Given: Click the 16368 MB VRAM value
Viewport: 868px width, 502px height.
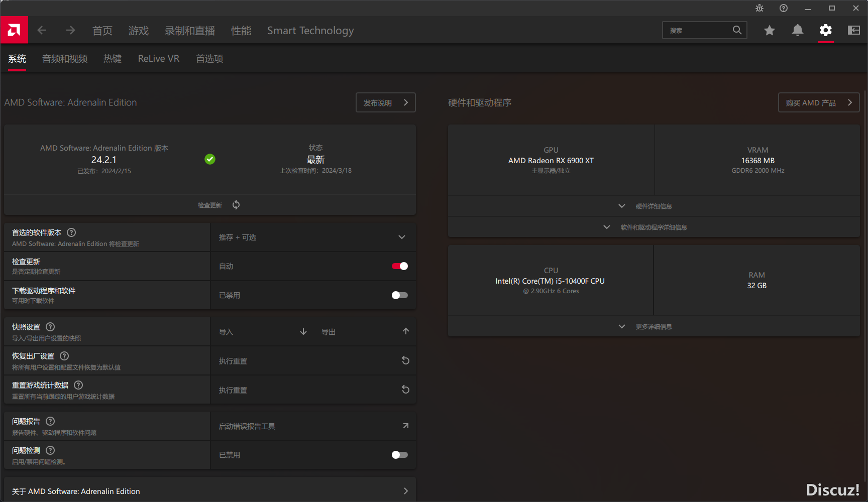Looking at the screenshot, I should point(758,161).
